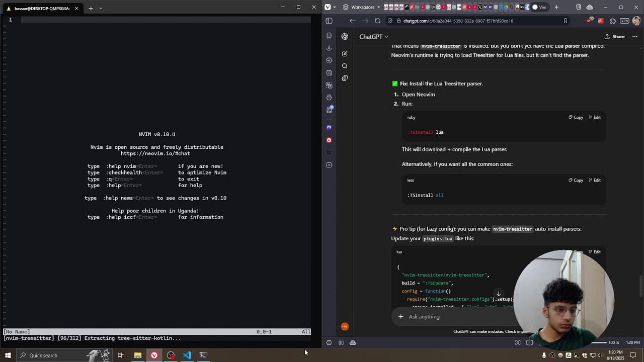Click the chatgpt.com address bar
This screenshot has width=644, height=362.
(x=478, y=21)
